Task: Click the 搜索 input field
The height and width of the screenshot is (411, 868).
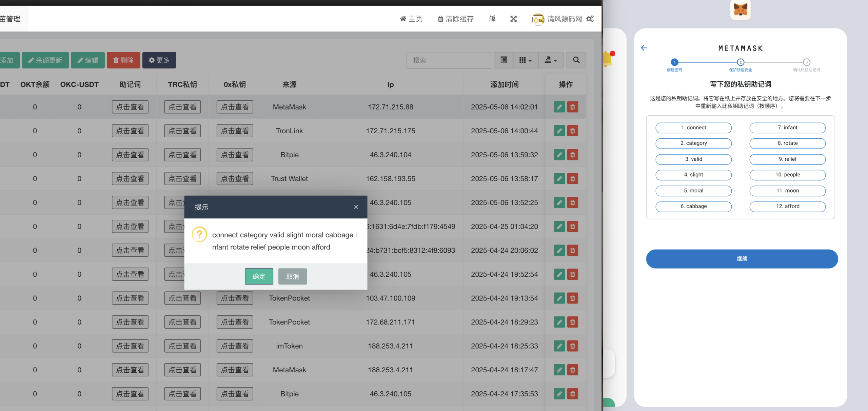Action: (448, 60)
